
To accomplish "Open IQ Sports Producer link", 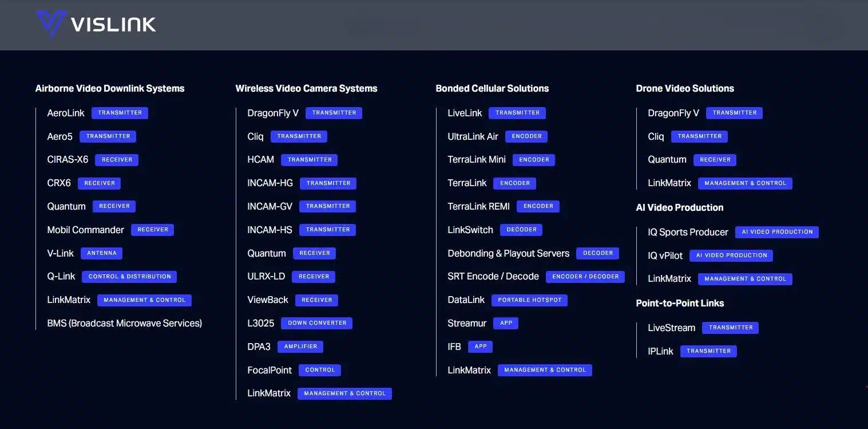I will tap(688, 233).
